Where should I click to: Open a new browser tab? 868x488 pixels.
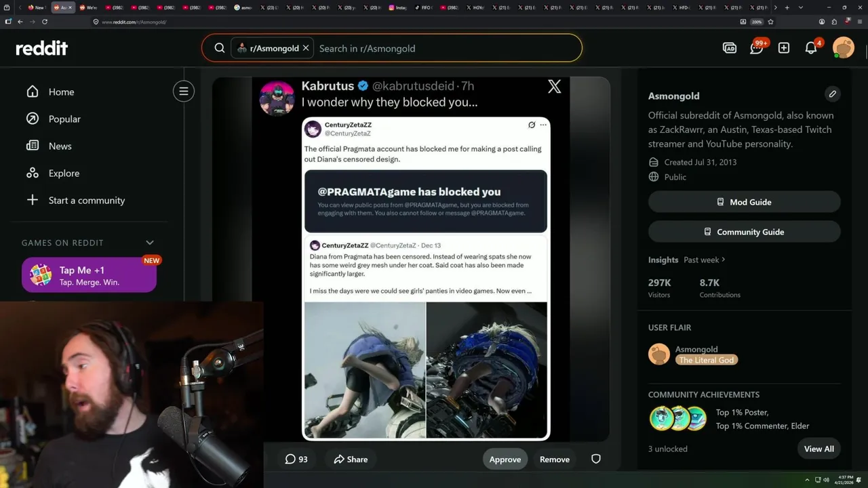click(787, 7)
